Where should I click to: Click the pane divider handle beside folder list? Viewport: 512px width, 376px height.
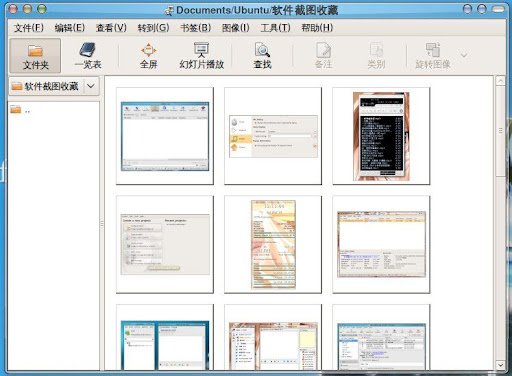[x=102, y=224]
